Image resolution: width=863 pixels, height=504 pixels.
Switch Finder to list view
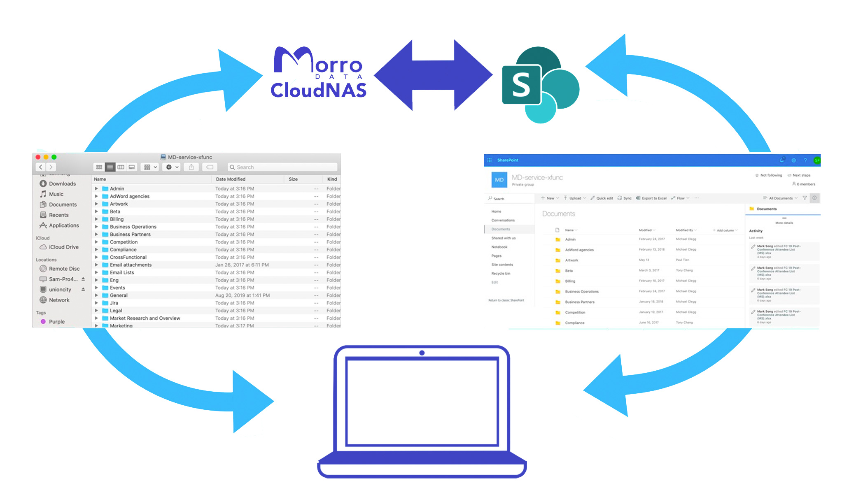coord(110,167)
